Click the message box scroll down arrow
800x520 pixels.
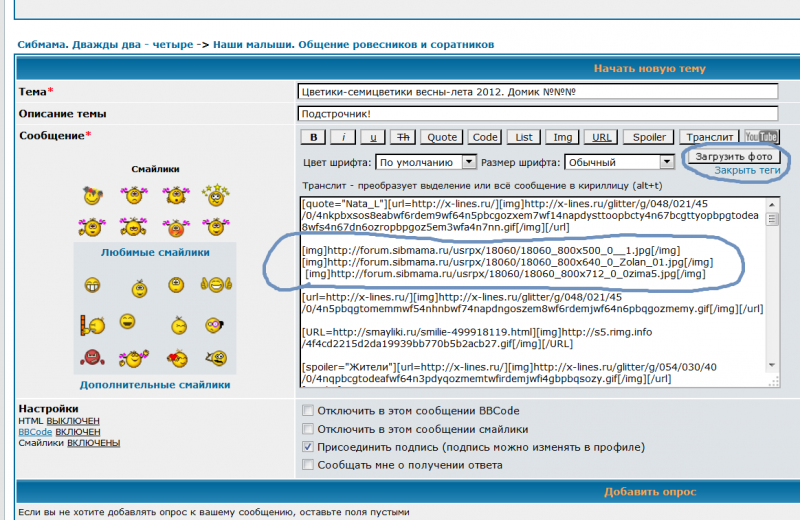tap(772, 365)
